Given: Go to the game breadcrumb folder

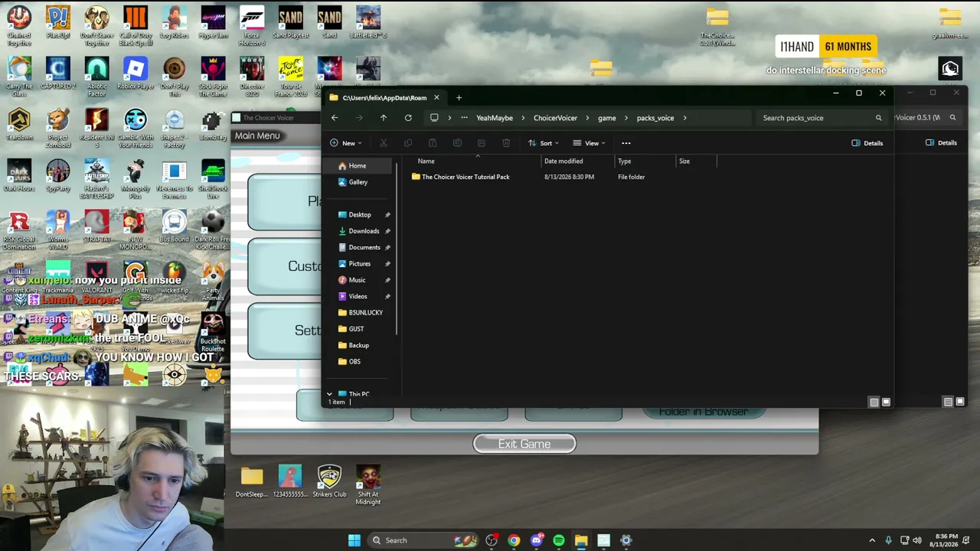Looking at the screenshot, I should point(606,118).
